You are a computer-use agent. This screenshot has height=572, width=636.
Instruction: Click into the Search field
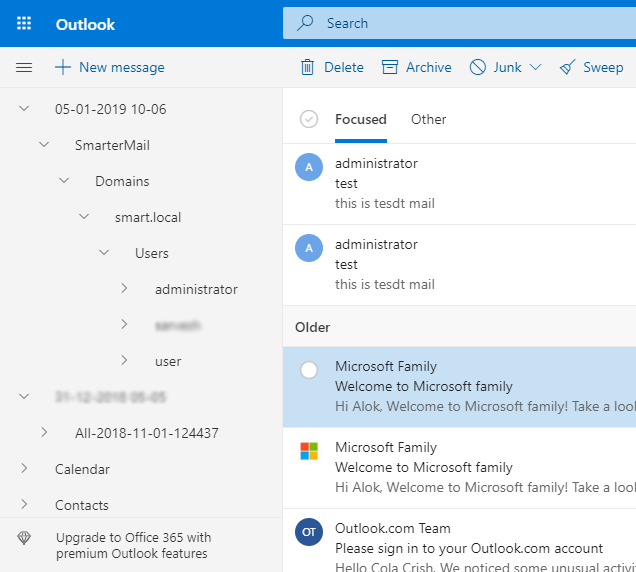click(x=459, y=23)
